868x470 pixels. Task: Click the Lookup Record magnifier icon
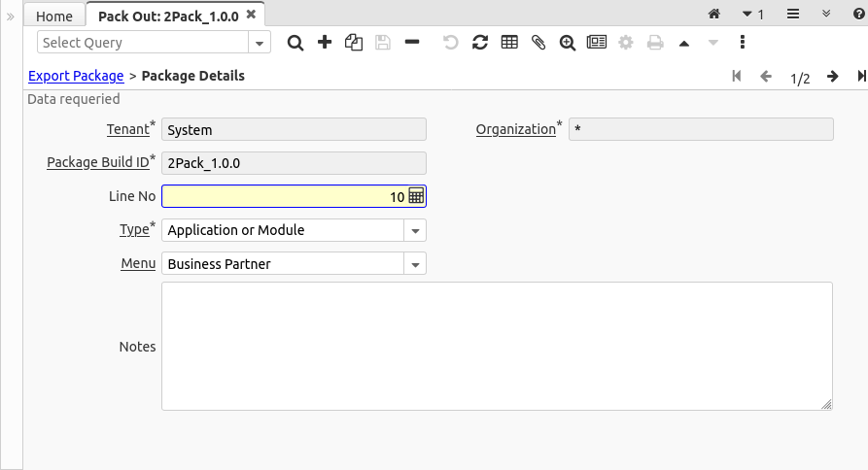point(296,43)
